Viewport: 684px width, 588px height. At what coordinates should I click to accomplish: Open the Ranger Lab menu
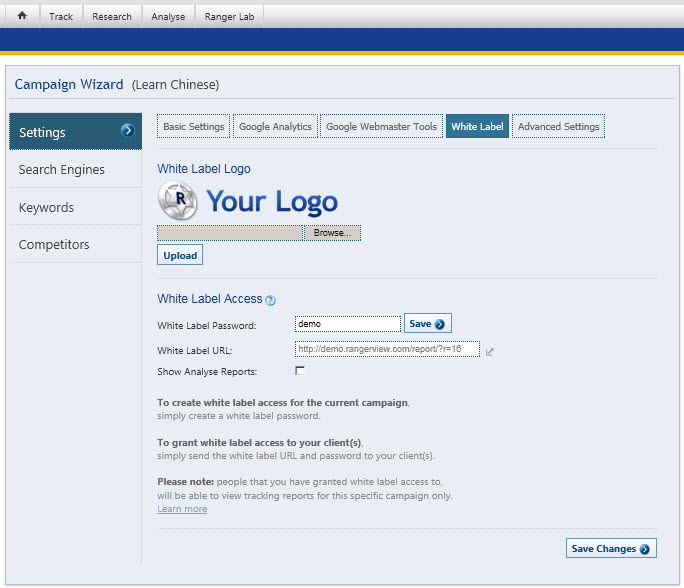tap(229, 16)
